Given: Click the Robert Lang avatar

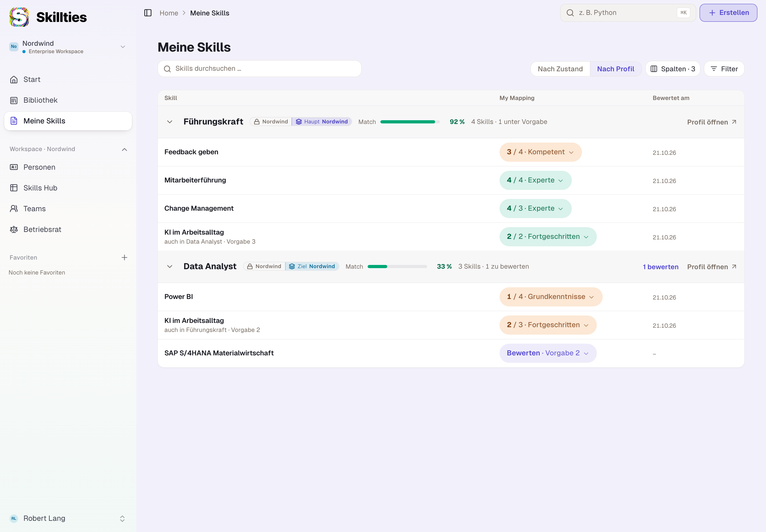Looking at the screenshot, I should tap(14, 519).
